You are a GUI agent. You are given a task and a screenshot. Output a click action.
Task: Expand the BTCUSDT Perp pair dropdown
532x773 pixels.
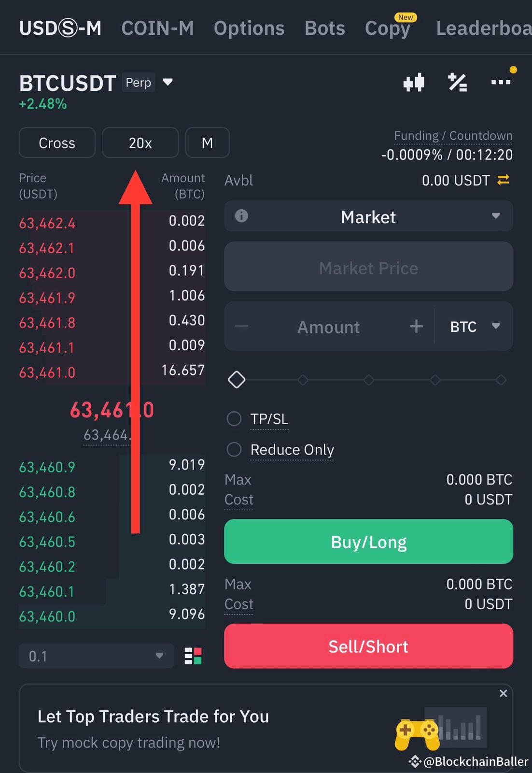(x=168, y=82)
